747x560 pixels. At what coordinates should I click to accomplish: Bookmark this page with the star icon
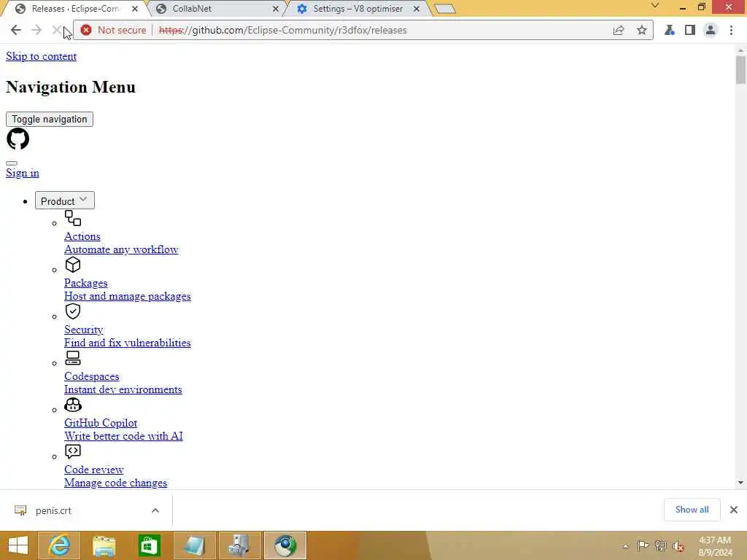[x=642, y=30]
